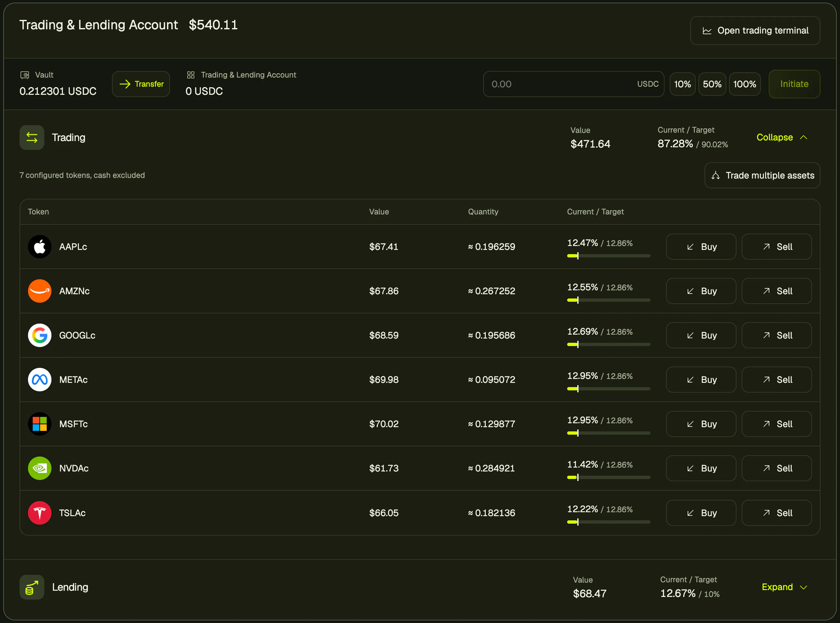840x623 pixels.
Task: Click the Quantity column header
Action: pyautogui.click(x=483, y=212)
